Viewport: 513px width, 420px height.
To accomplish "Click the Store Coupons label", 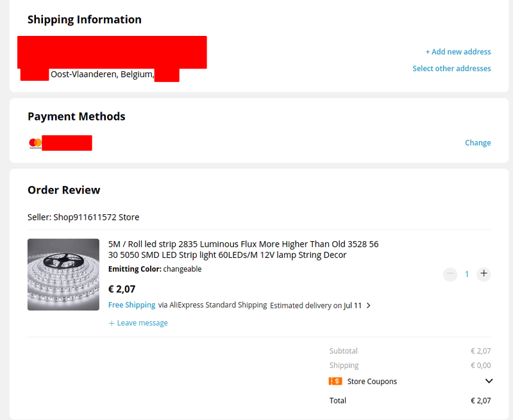I will 372,382.
